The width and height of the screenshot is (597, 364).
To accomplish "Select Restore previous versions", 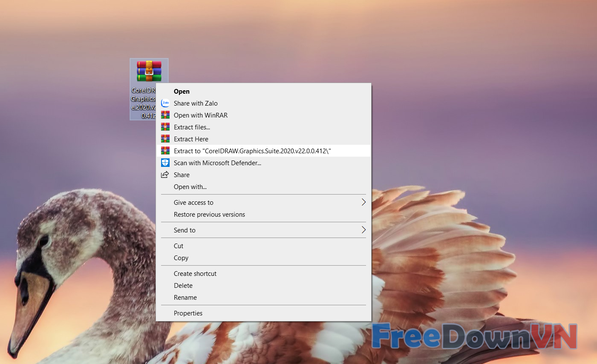I will [209, 214].
